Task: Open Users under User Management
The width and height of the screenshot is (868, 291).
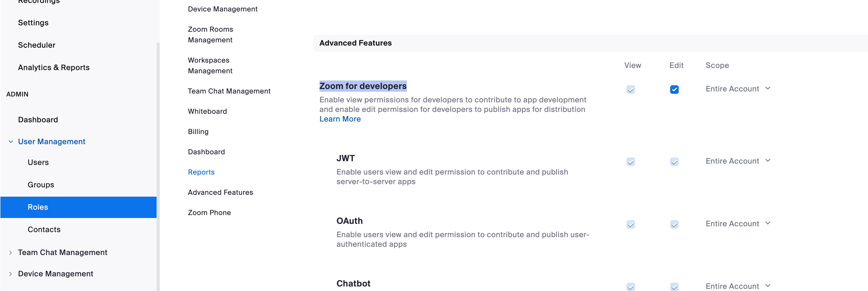Action: [38, 162]
